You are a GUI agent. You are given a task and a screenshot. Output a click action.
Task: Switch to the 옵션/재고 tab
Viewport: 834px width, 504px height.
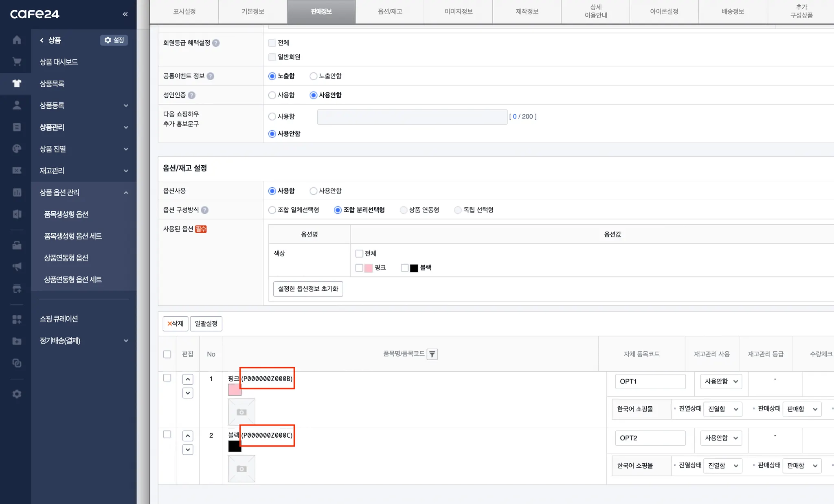(390, 11)
